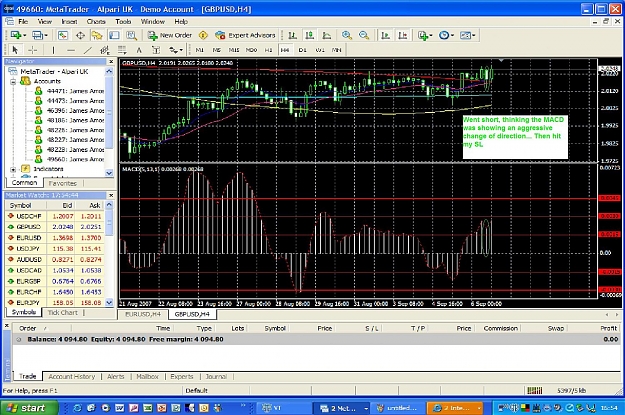
Task: Open the Account History tab
Action: coord(72,376)
